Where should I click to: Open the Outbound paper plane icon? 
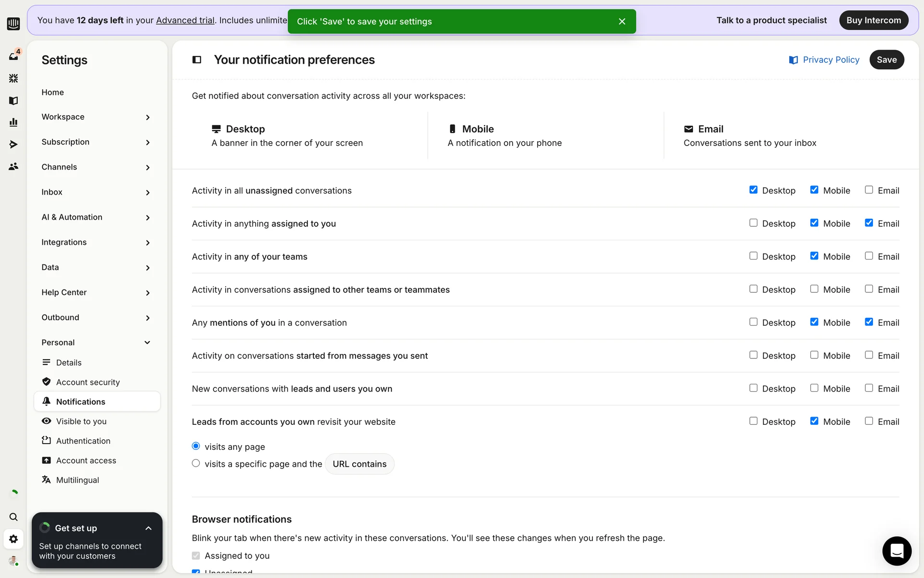(13, 144)
